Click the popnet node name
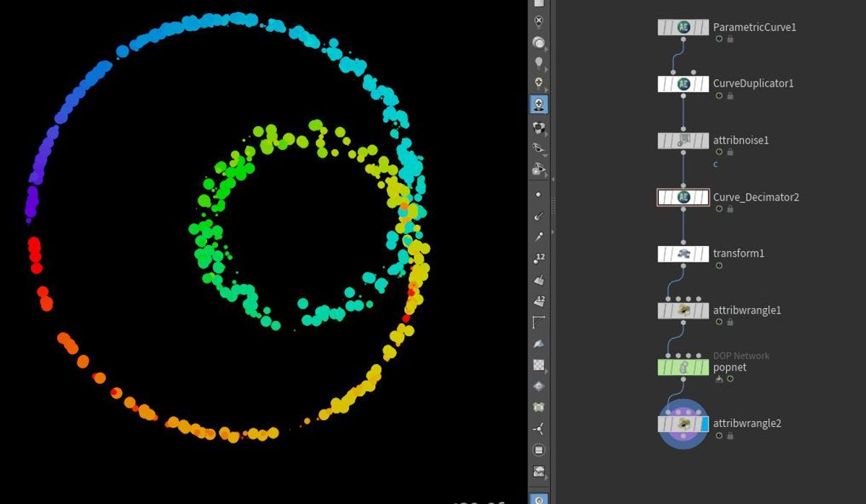 pos(730,368)
